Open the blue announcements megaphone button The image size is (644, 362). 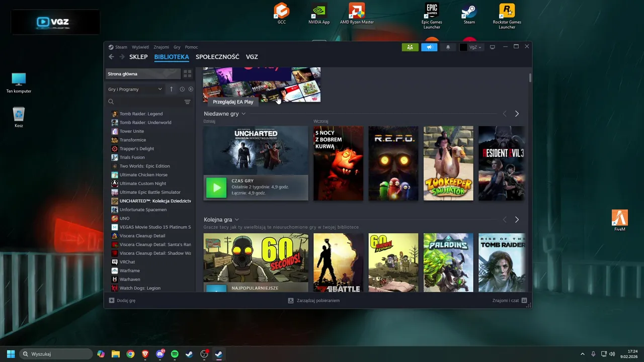[429, 47]
